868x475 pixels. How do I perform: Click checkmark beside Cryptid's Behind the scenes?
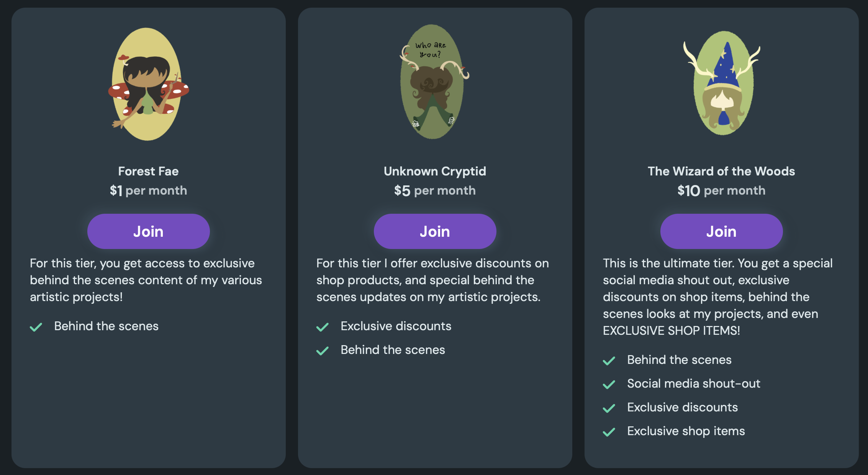pyautogui.click(x=323, y=351)
